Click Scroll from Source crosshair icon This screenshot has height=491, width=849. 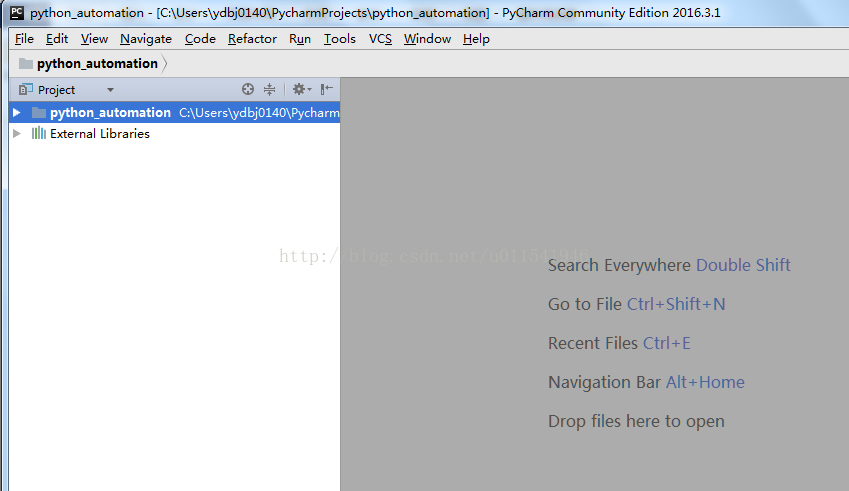pos(248,89)
